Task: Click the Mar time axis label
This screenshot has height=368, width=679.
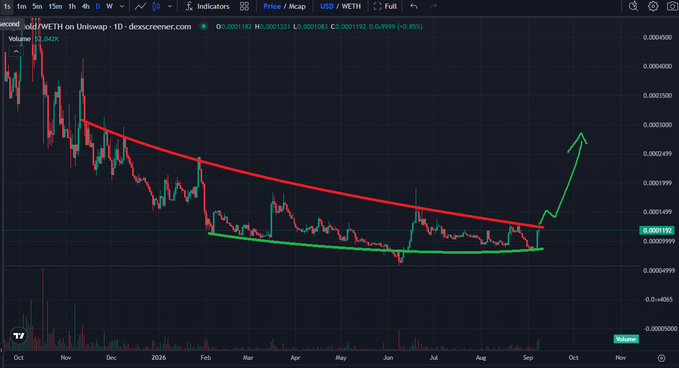Action: (248, 358)
